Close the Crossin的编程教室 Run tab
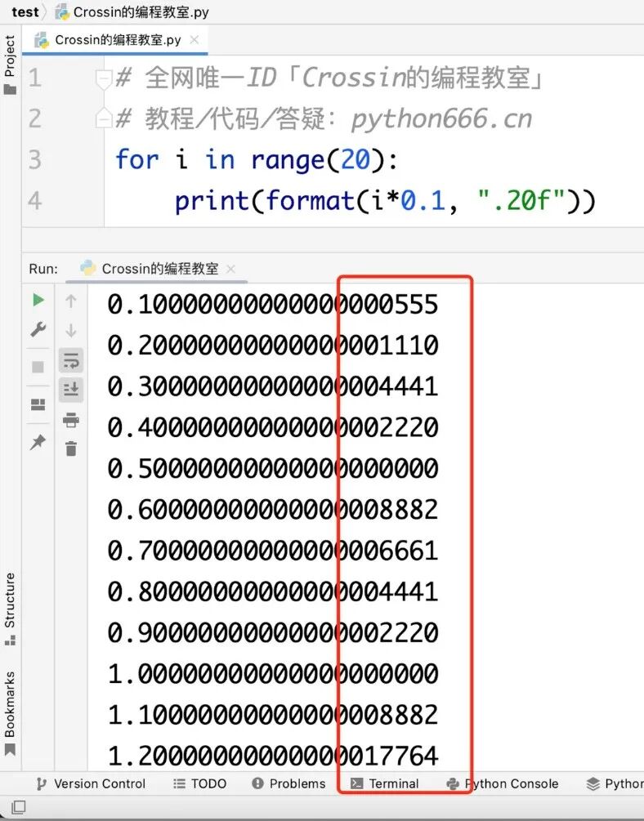Screen dimensions: 644x821 pyautogui.click(x=230, y=269)
